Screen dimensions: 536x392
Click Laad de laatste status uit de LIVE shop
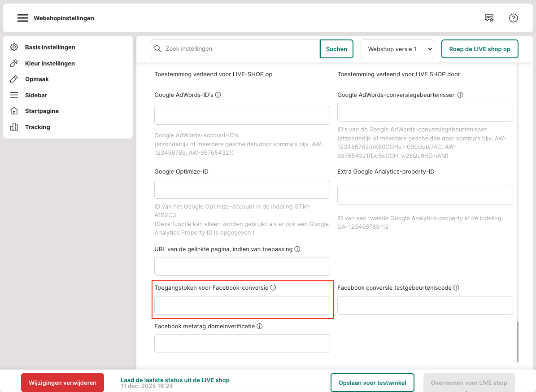coord(175,380)
